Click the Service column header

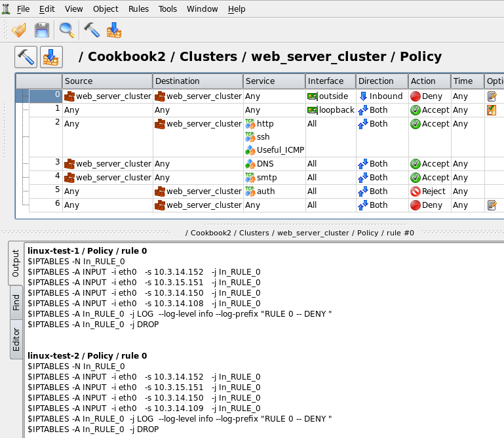274,81
